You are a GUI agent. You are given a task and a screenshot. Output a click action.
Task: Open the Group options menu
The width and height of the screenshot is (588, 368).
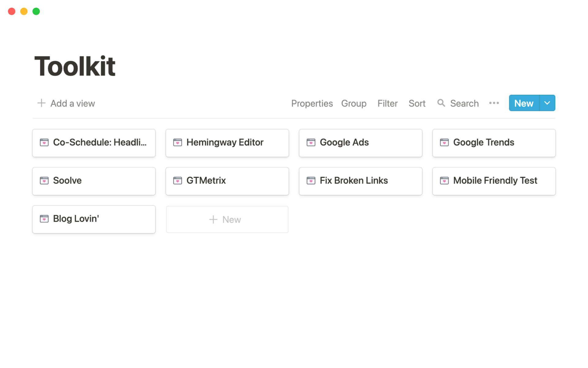(354, 103)
